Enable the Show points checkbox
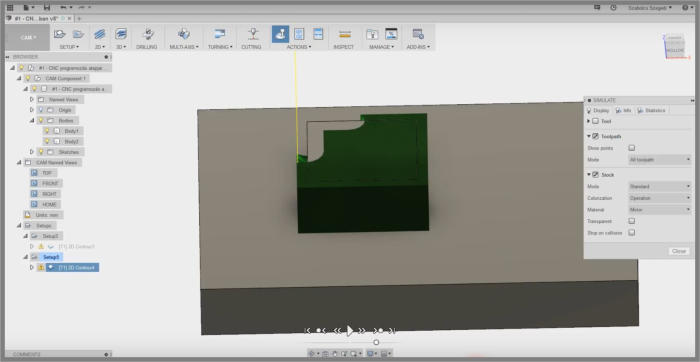This screenshot has width=700, height=362. (632, 148)
